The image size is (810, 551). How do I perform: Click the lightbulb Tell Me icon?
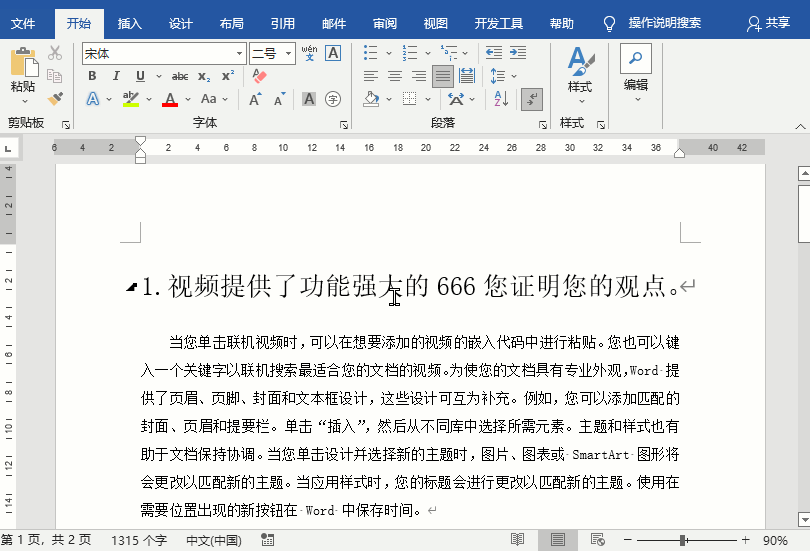(x=610, y=23)
